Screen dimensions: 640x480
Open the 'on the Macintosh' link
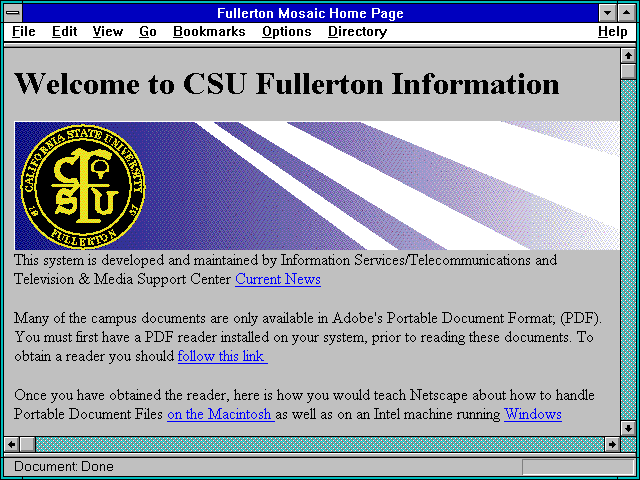pos(221,414)
